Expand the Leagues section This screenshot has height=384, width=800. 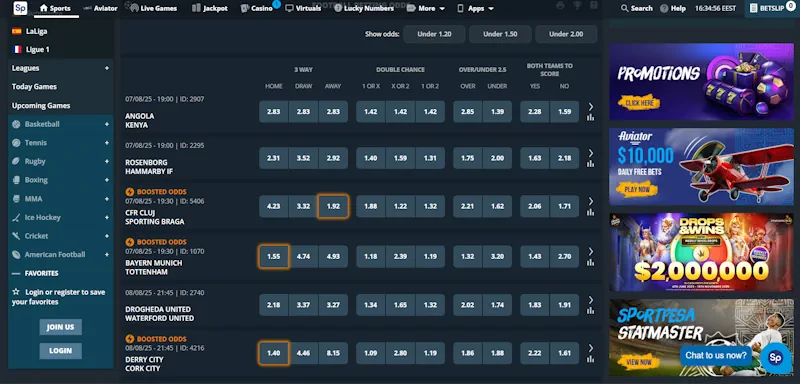click(x=60, y=68)
